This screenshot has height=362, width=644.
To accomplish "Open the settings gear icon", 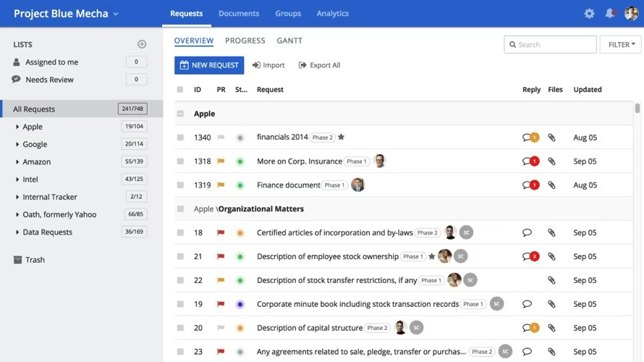I will pos(589,14).
